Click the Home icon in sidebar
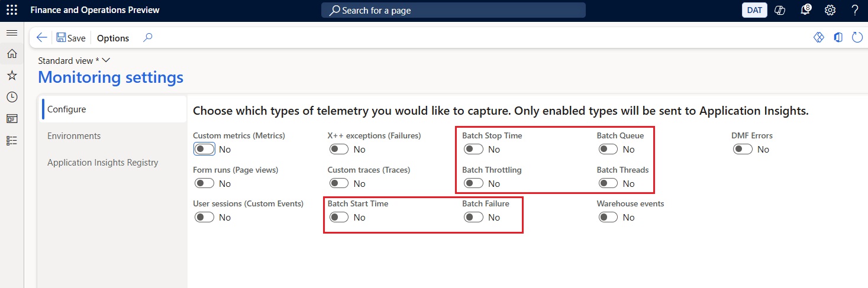Viewport: 868px width, 288px height. (12, 54)
